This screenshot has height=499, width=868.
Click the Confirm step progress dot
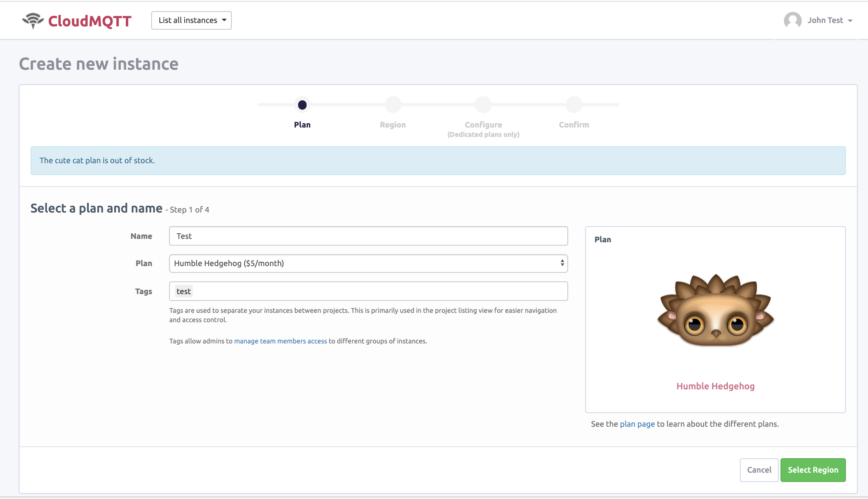point(574,105)
